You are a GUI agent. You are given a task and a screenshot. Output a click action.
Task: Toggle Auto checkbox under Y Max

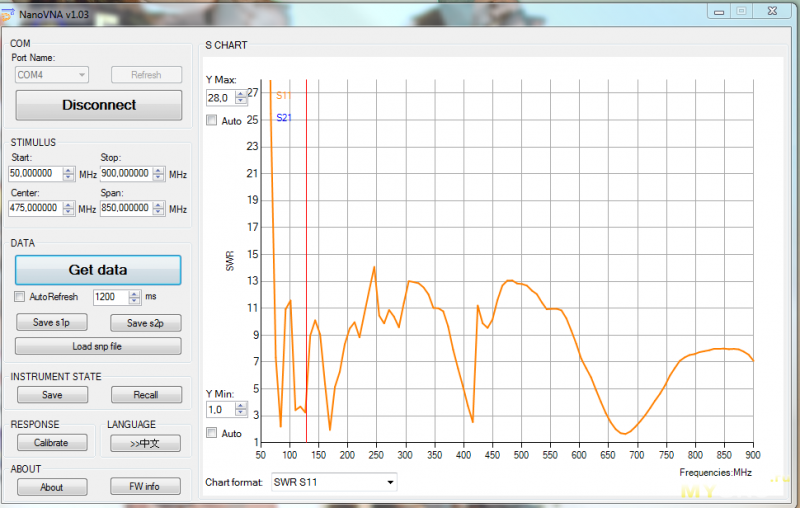click(x=211, y=121)
